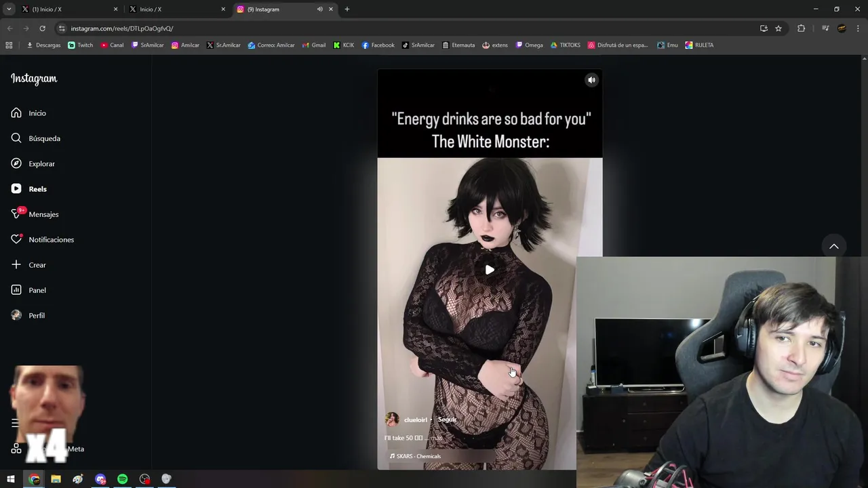Viewport: 868px width, 488px height.
Task: Open Discord from the taskbar
Action: [x=100, y=479]
